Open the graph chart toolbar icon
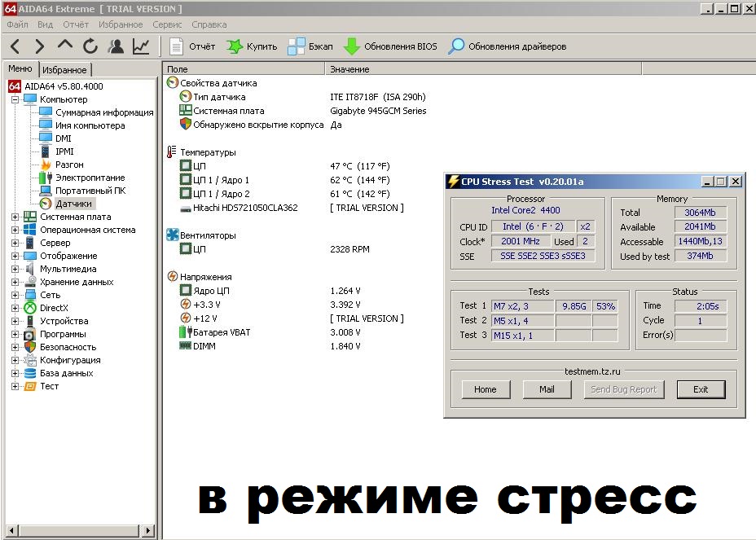This screenshot has width=756, height=540. 141,46
